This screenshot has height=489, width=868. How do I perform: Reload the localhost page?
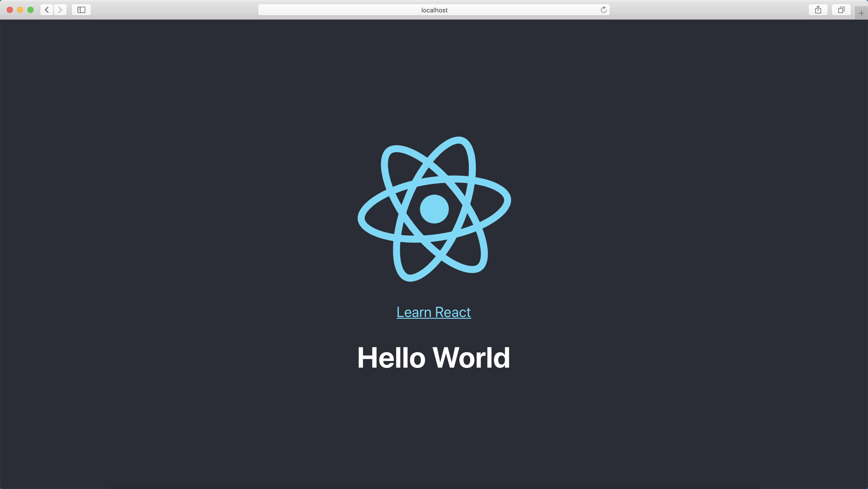click(603, 10)
